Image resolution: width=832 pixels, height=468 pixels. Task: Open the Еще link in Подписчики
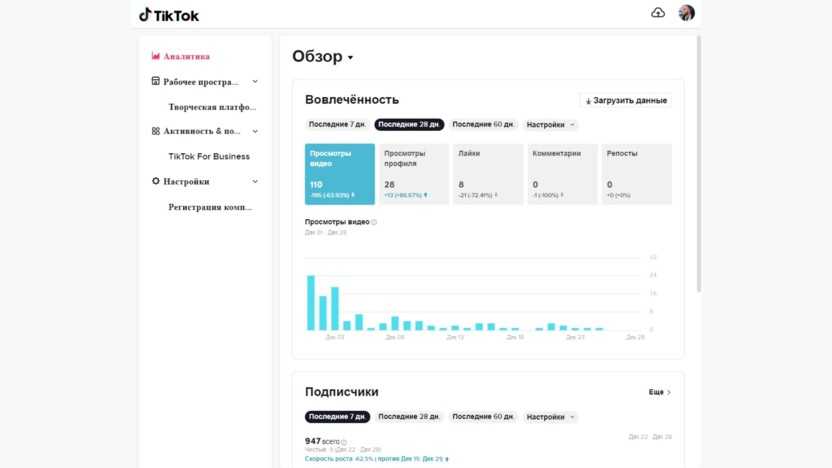point(659,392)
